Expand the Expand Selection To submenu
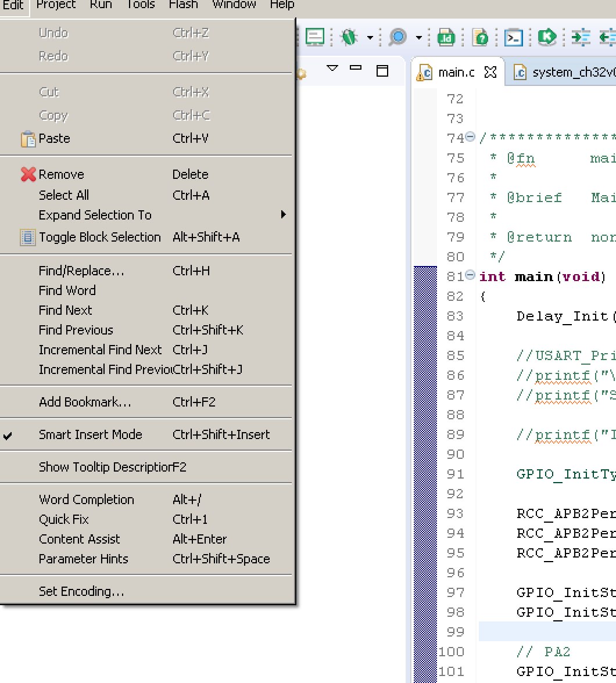616x683 pixels. click(x=284, y=214)
